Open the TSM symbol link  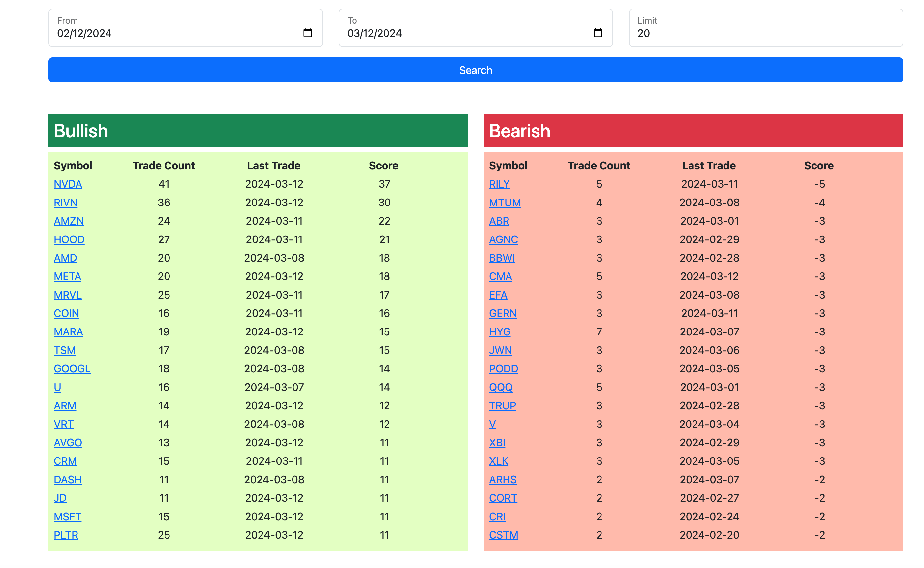[65, 350]
